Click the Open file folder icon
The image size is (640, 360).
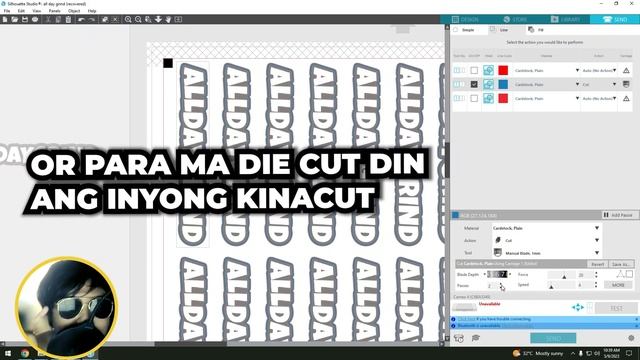coord(15,19)
